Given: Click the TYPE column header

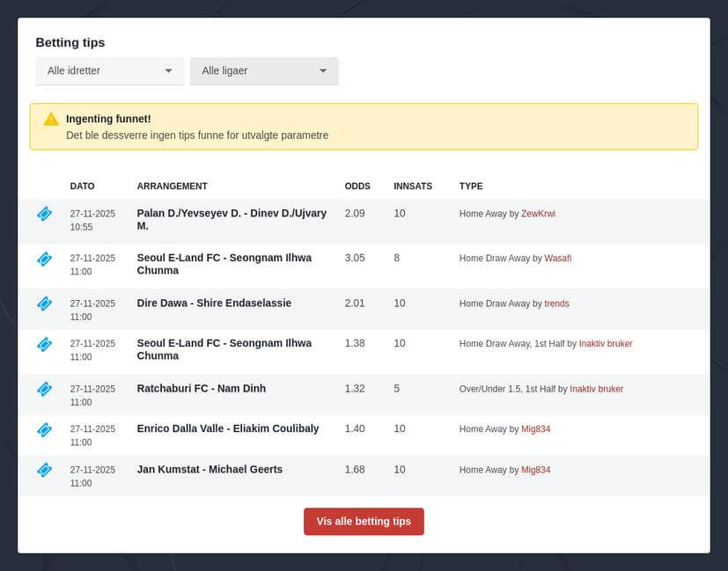Looking at the screenshot, I should pyautogui.click(x=471, y=186).
